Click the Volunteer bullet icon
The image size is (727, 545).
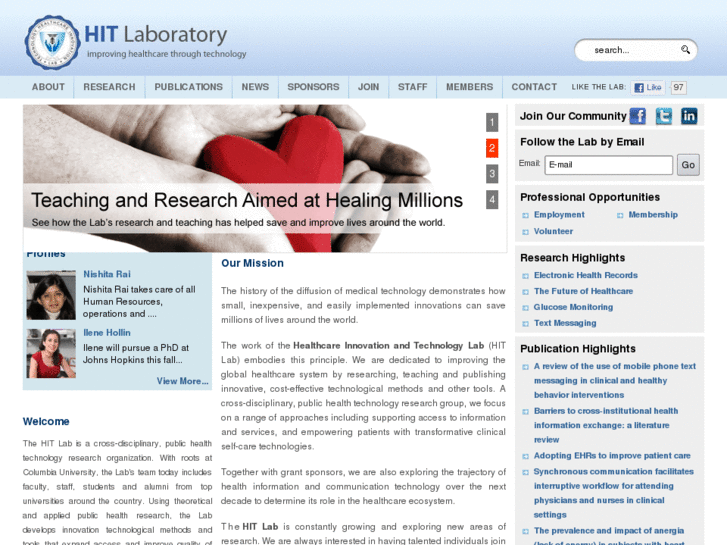coord(525,232)
